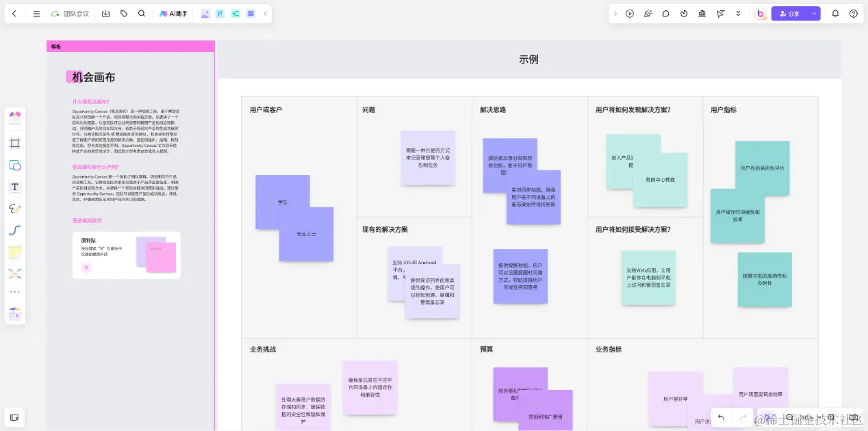Click the 便利贴 tip card

point(127,255)
